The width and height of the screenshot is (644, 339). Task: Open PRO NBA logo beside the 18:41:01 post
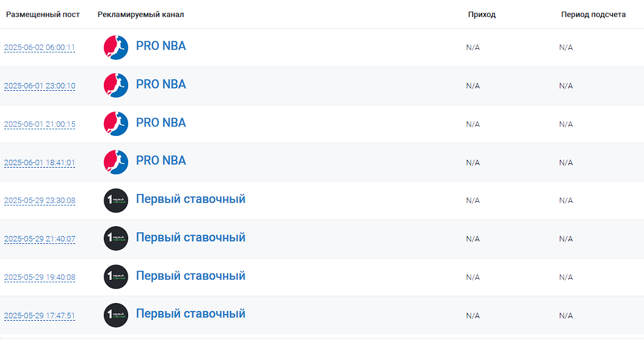(x=116, y=162)
